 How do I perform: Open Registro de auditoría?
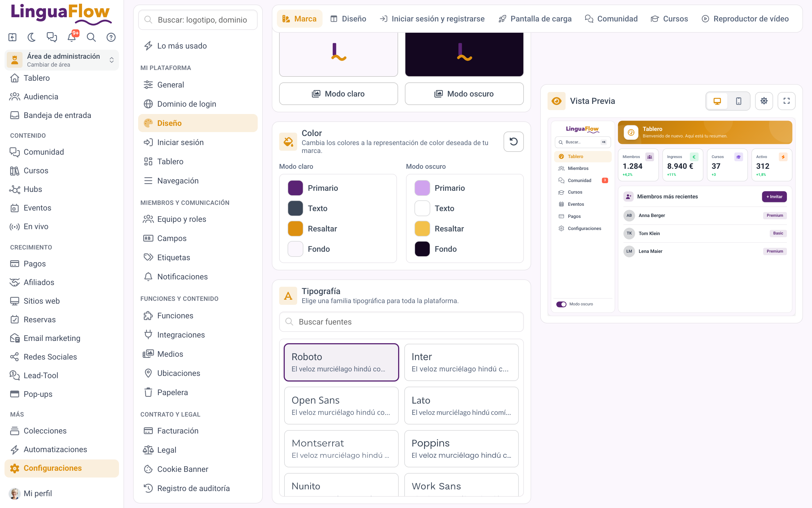point(198,488)
